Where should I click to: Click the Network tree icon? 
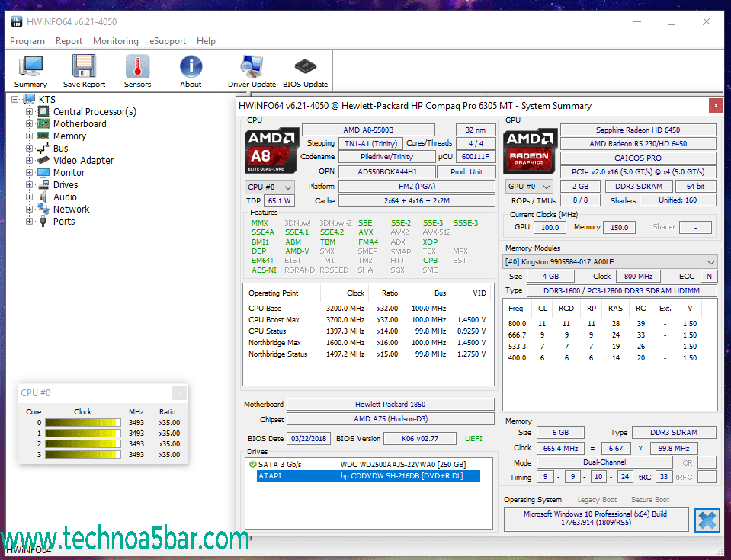click(x=43, y=209)
